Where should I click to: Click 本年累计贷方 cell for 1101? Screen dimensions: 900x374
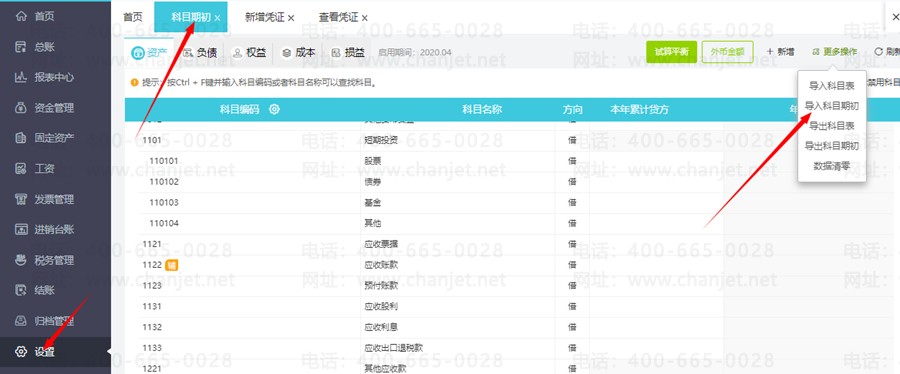pos(657,141)
